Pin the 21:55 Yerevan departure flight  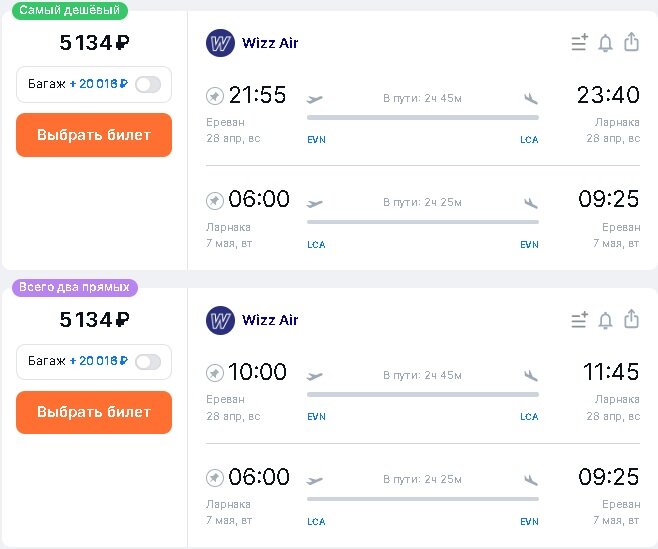214,96
